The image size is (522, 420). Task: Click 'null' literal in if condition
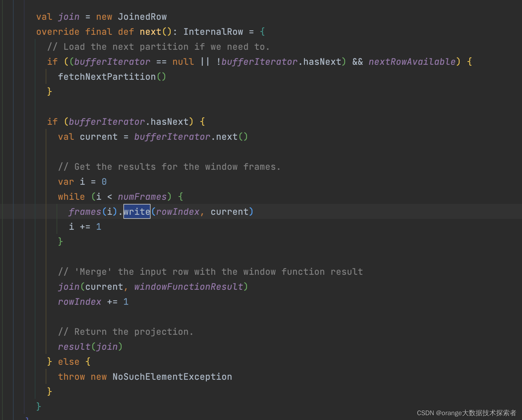(183, 62)
